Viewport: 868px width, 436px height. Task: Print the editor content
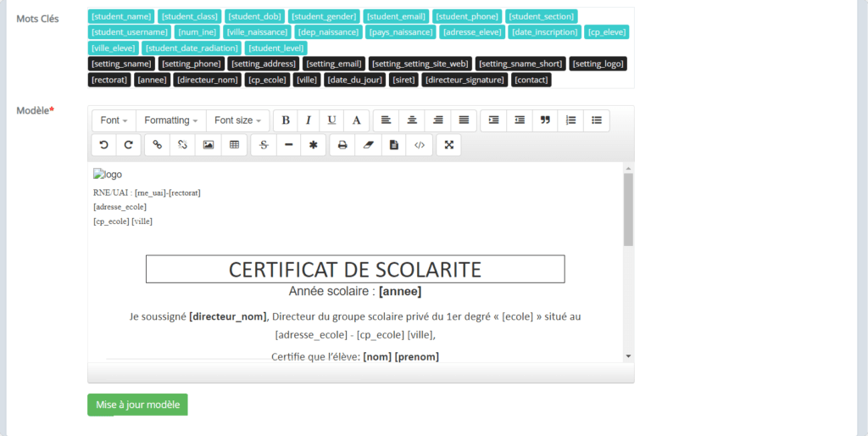[x=342, y=145]
